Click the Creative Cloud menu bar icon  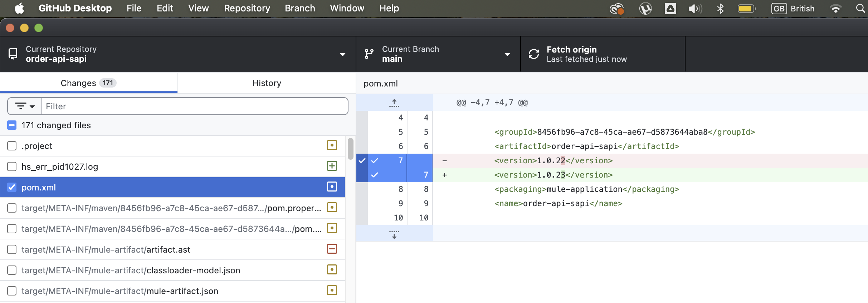point(617,9)
